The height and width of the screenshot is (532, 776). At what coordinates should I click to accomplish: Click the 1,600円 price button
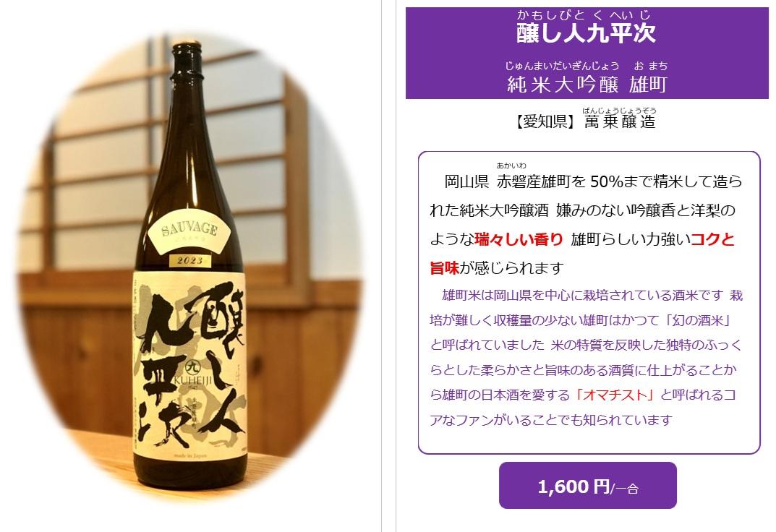click(x=587, y=486)
